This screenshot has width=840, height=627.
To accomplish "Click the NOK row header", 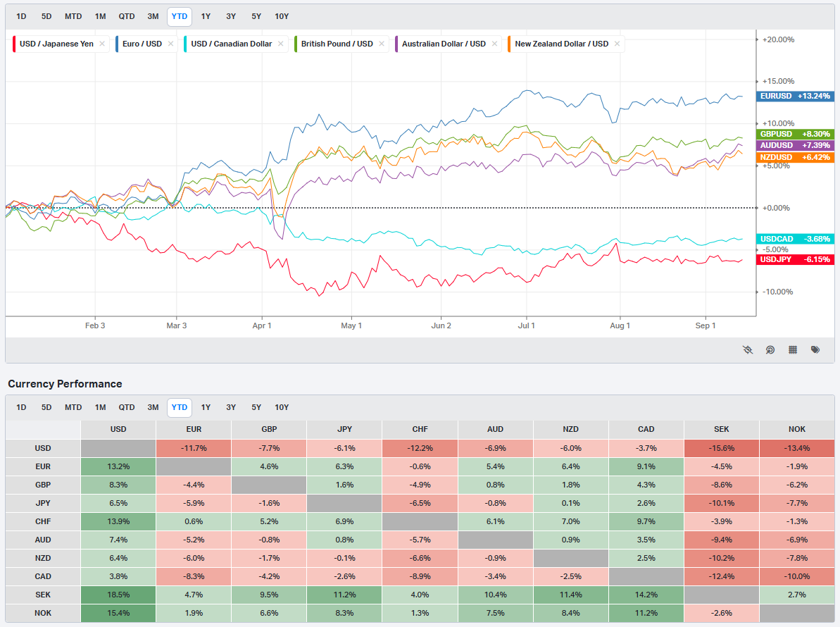I will pyautogui.click(x=43, y=613).
